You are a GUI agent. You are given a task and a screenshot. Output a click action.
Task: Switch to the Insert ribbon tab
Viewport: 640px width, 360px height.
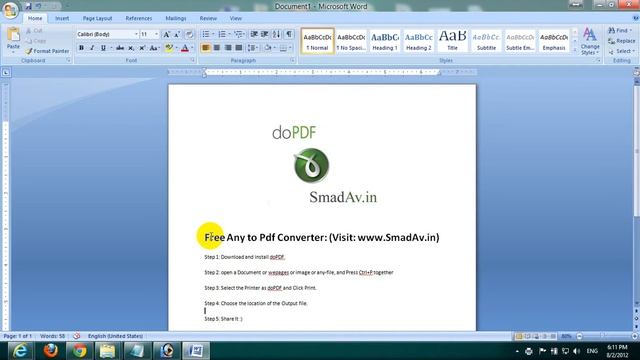(x=62, y=18)
